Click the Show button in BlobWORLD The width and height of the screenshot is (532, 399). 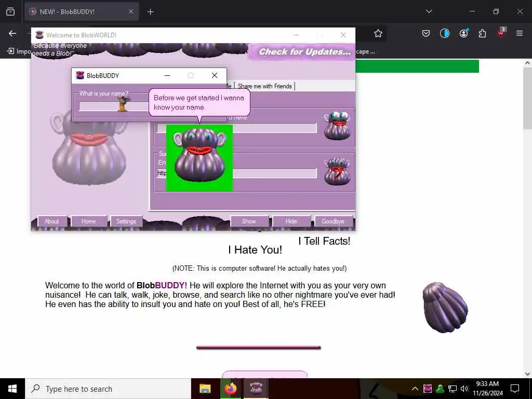249,221
